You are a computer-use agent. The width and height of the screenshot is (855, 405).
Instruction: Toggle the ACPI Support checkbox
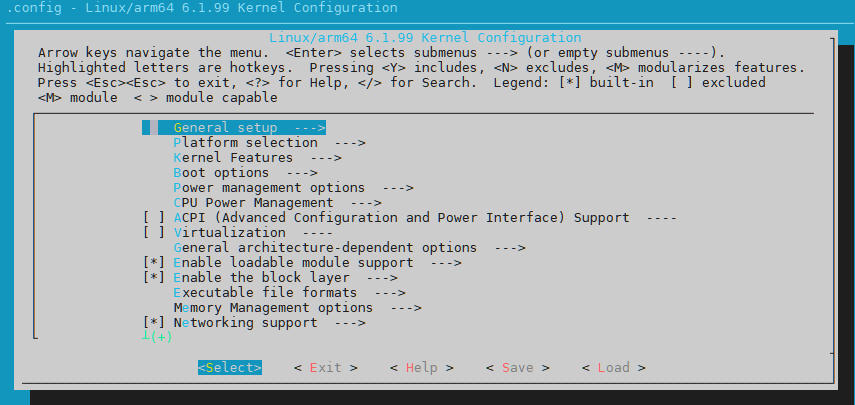pos(154,217)
